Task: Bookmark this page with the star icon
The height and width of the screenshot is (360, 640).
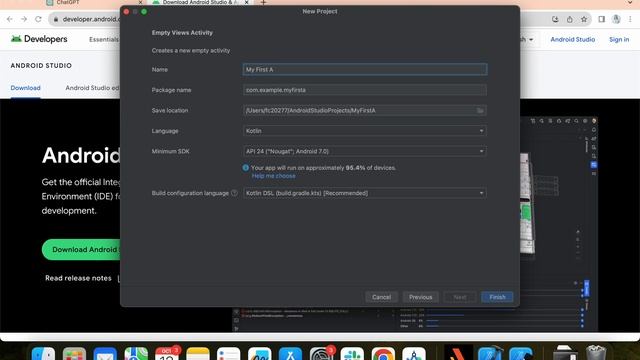Action: tap(584, 19)
